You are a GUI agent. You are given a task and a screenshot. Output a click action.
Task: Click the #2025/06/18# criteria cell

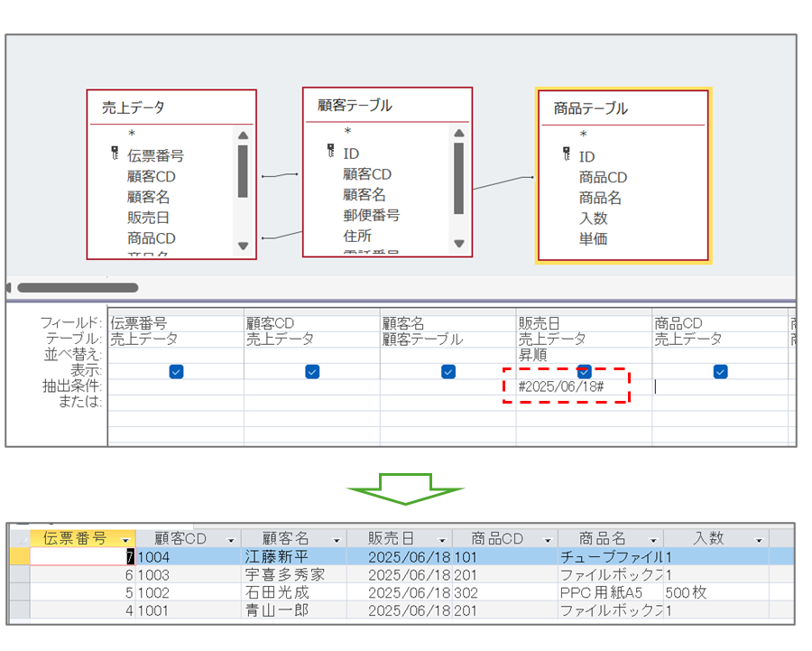coord(561,386)
